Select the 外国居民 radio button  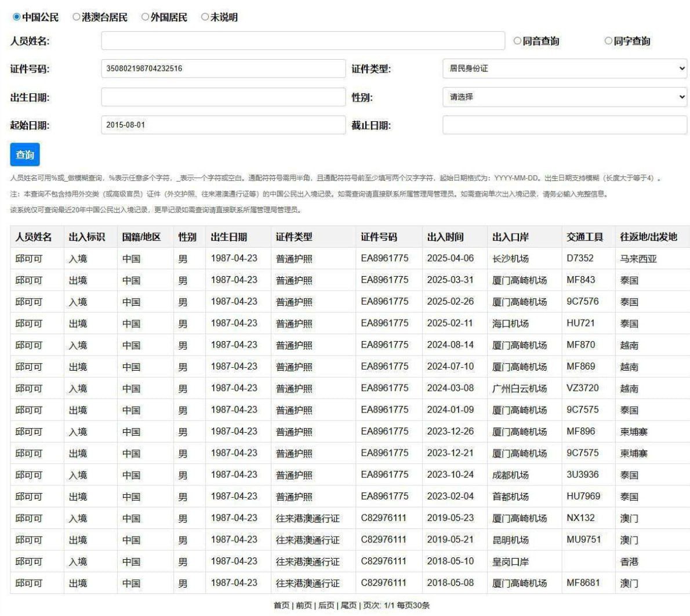[x=146, y=17]
